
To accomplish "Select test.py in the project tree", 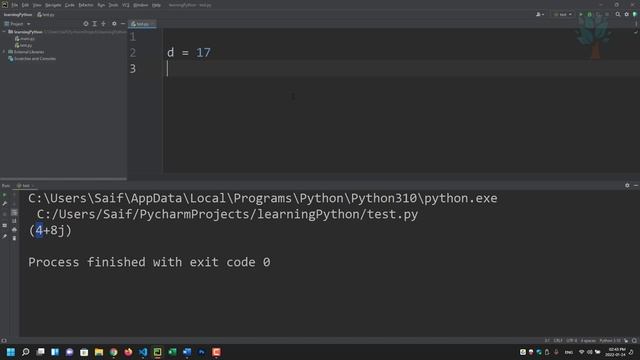I will 23,45.
